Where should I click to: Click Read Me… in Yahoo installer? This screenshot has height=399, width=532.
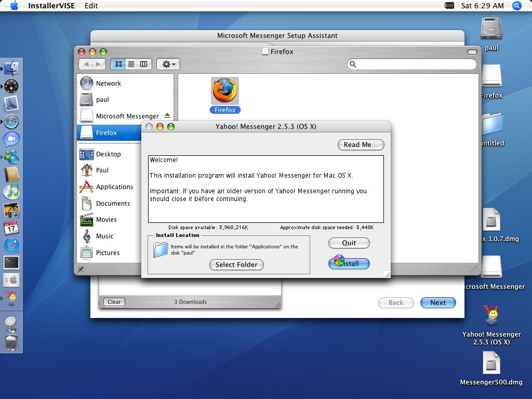click(361, 144)
